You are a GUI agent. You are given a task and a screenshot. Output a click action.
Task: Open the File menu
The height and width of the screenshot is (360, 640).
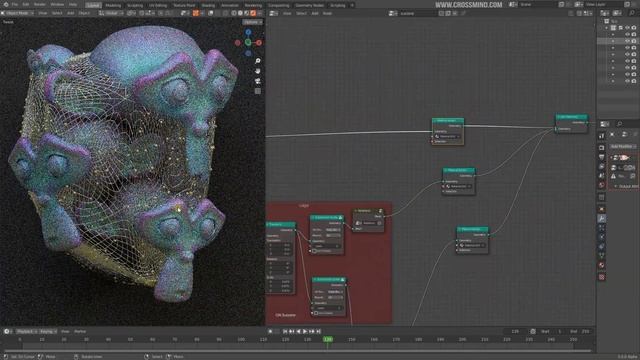[15, 4]
